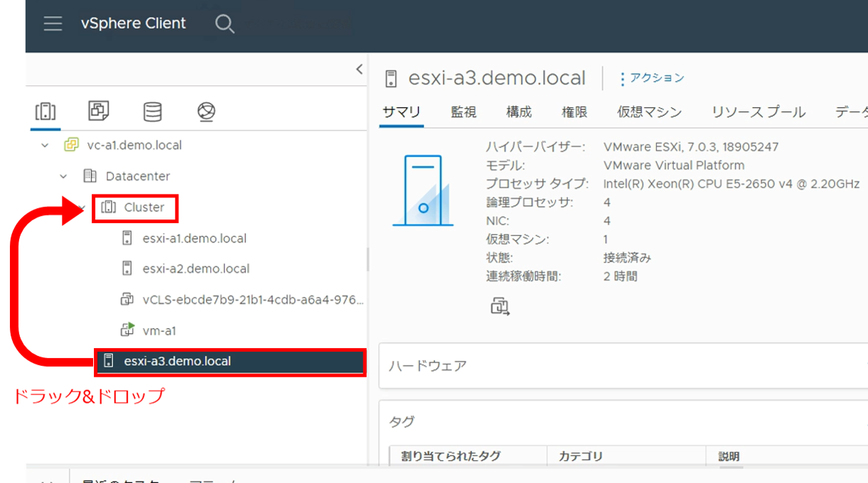Collapse the Datacenter tree node
868x483 pixels.
[x=64, y=176]
